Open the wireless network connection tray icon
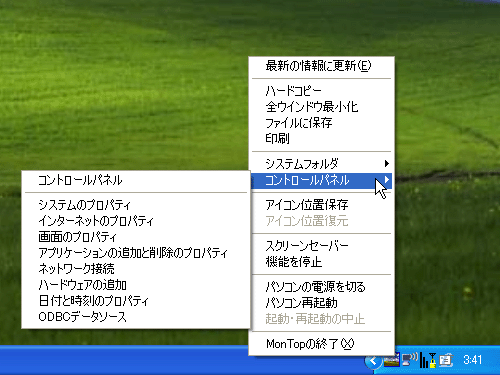The width and height of the screenshot is (500, 375). [410, 360]
